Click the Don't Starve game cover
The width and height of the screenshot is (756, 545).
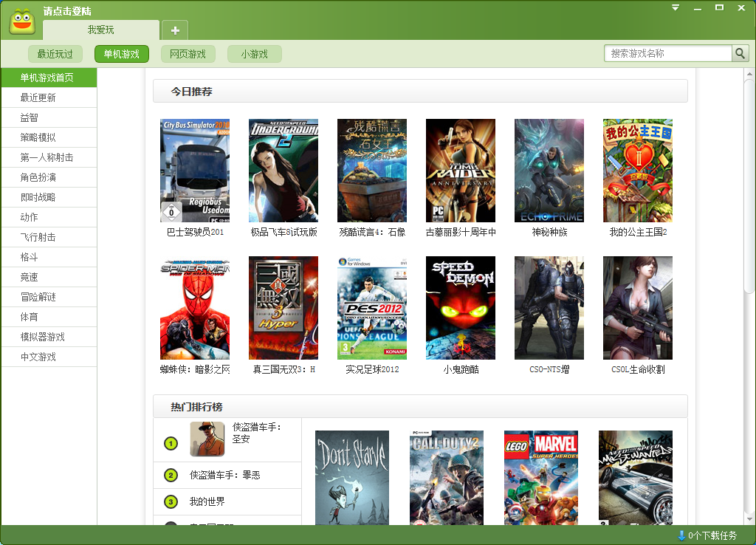351,478
